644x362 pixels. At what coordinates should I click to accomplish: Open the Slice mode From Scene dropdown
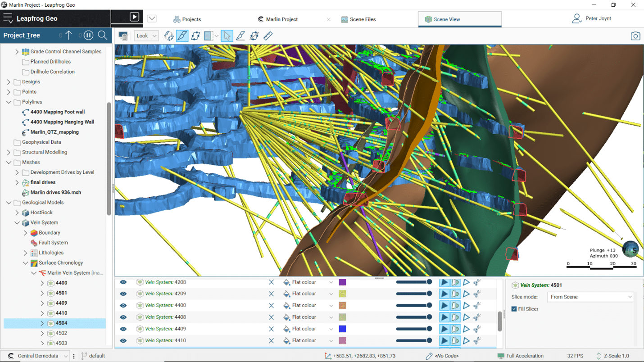[x=590, y=297]
